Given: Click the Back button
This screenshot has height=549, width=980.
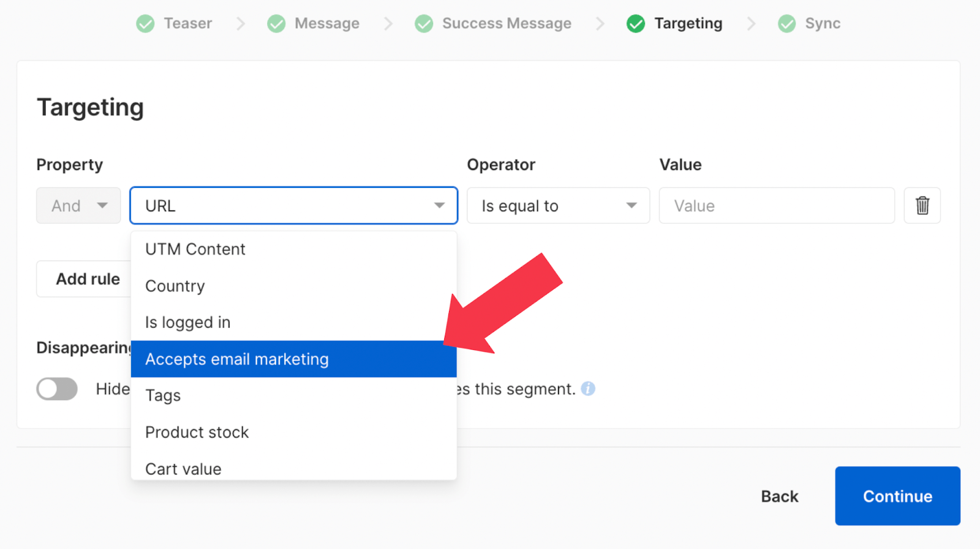Looking at the screenshot, I should pos(779,496).
